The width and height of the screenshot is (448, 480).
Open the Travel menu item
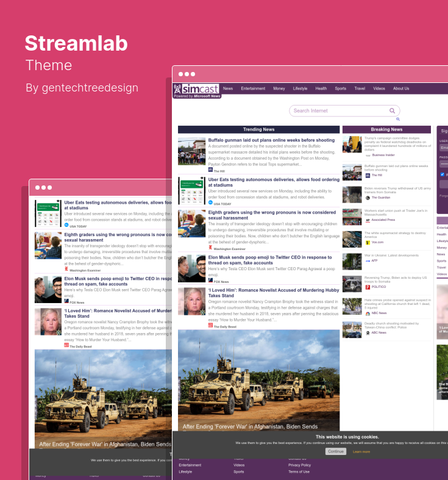coord(360,88)
